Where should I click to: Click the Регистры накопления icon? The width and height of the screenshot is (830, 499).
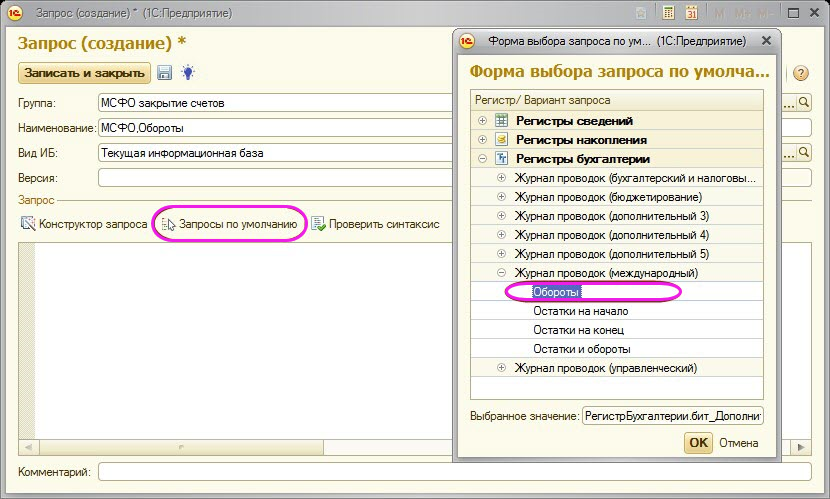(x=502, y=140)
